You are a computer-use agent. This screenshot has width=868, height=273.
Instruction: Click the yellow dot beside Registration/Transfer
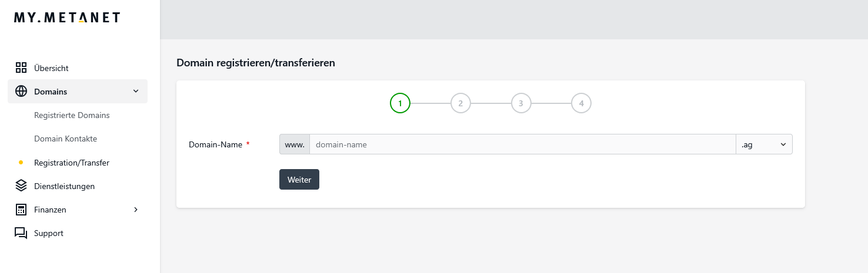point(21,163)
